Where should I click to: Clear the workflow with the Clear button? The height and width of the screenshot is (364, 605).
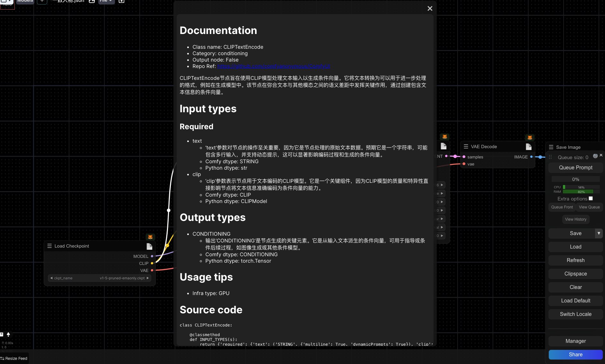(575, 287)
